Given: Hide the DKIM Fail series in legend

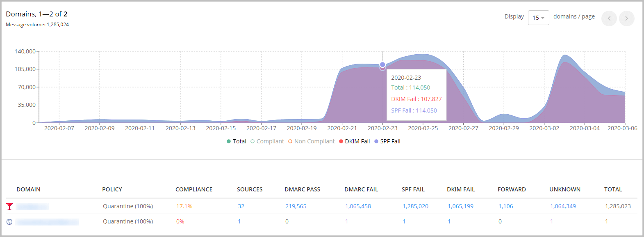Looking at the screenshot, I should pyautogui.click(x=355, y=141).
